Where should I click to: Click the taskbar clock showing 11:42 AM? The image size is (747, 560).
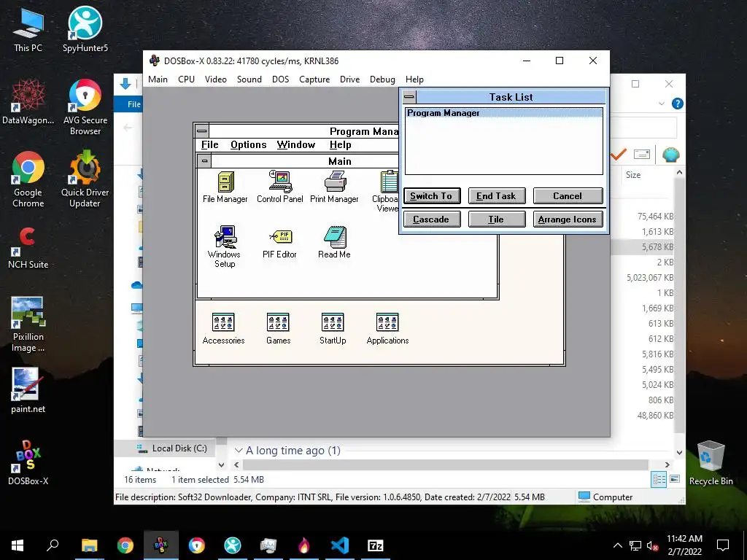click(x=684, y=545)
